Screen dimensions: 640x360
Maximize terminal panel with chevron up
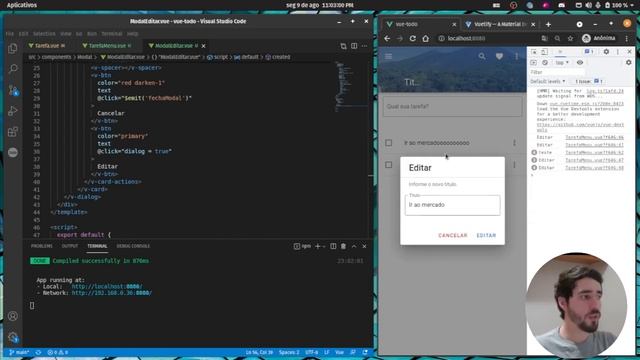[354, 246]
